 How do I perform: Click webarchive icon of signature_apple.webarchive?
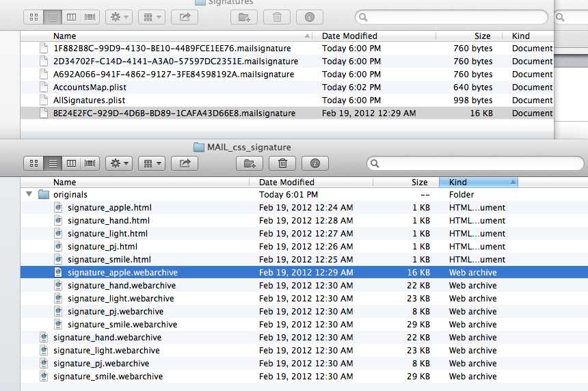pos(58,272)
